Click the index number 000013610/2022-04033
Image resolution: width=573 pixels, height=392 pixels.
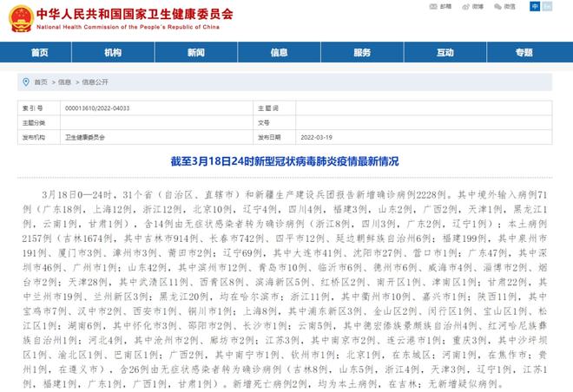coord(97,108)
